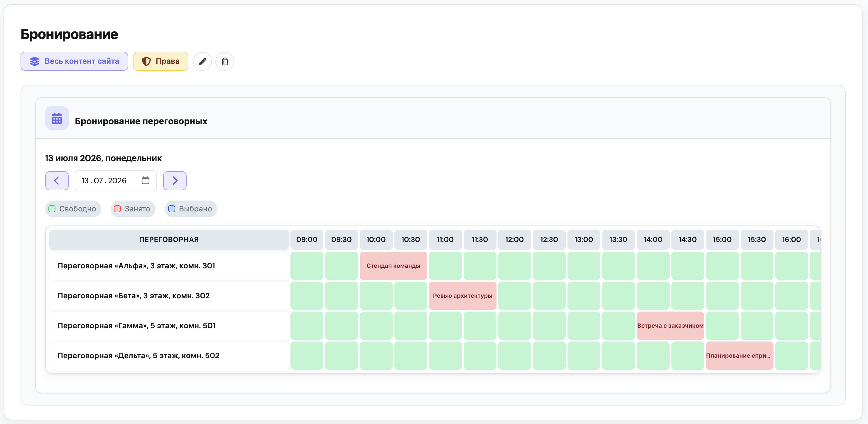The width and height of the screenshot is (868, 424).
Task: Select the 13:00 slot for Альфа
Action: 584,266
